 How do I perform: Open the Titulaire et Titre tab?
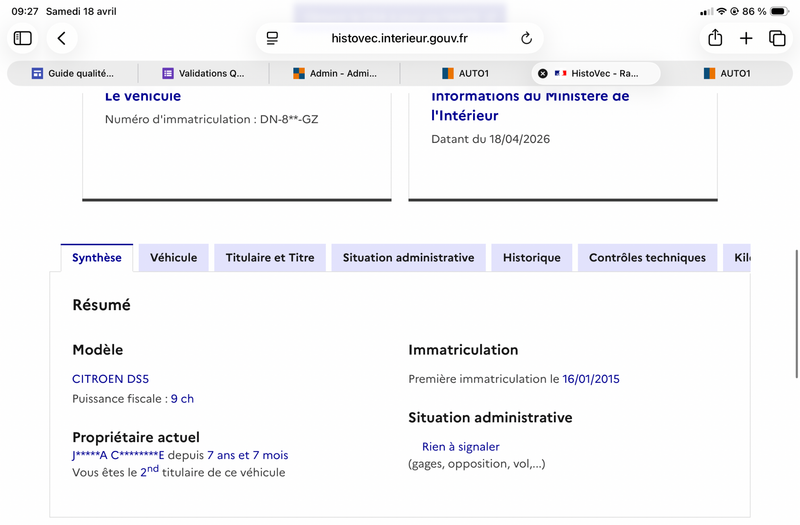pyautogui.click(x=270, y=258)
